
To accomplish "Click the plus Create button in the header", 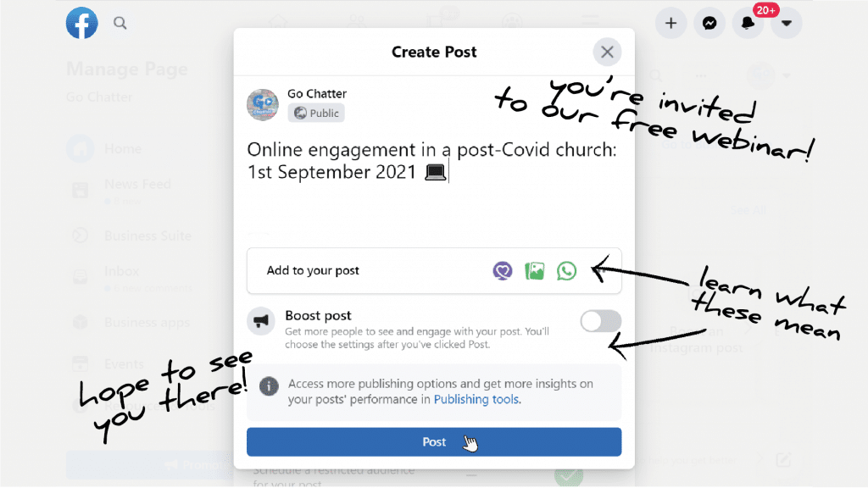I will pos(671,23).
